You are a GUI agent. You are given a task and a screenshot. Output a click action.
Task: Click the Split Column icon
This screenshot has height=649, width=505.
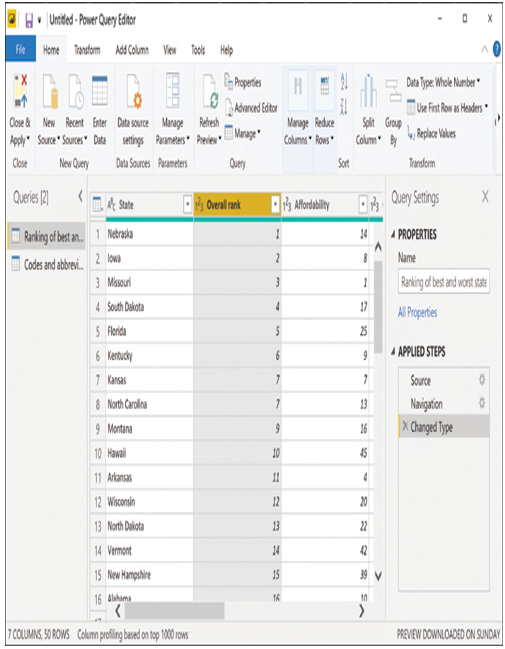pos(368,91)
